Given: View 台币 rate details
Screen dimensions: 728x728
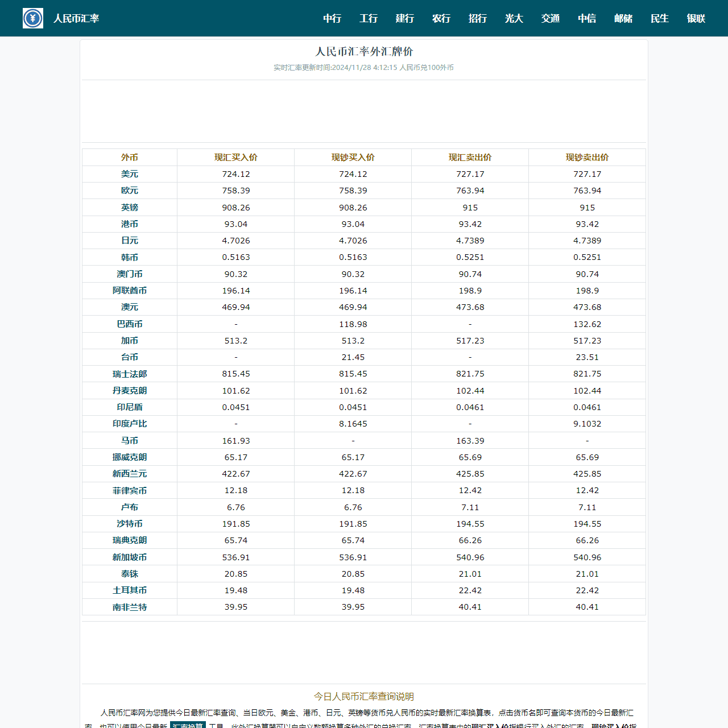Looking at the screenshot, I should tap(130, 357).
